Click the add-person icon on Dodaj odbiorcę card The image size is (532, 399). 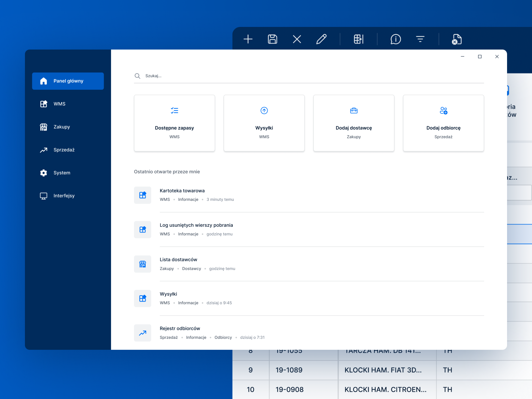tap(444, 110)
